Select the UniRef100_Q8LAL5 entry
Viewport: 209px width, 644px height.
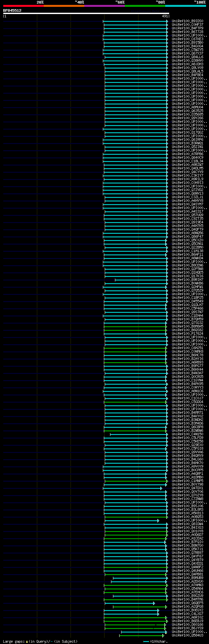coord(187,72)
